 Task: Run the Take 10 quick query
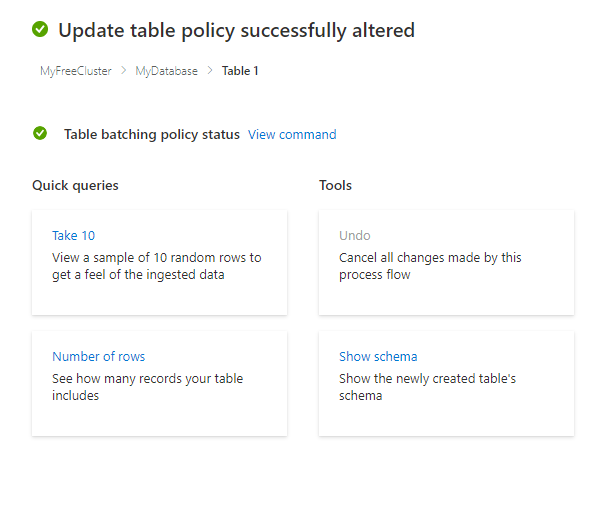[x=73, y=236]
